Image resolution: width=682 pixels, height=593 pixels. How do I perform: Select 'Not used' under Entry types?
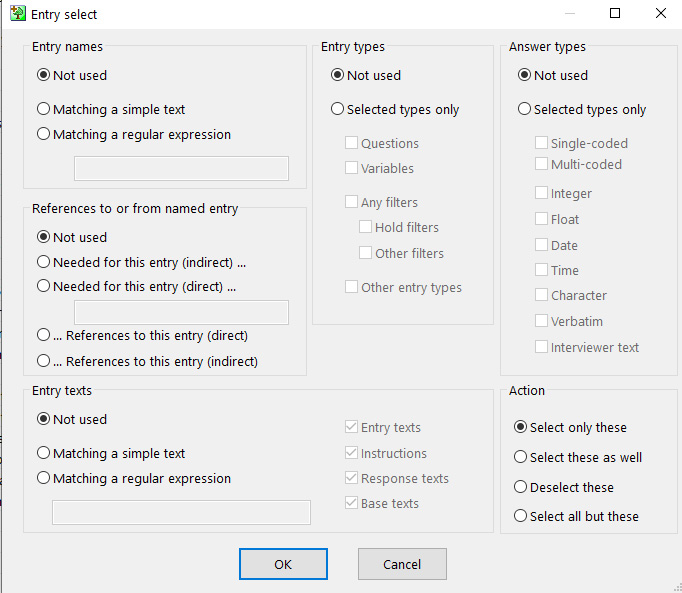(x=337, y=75)
